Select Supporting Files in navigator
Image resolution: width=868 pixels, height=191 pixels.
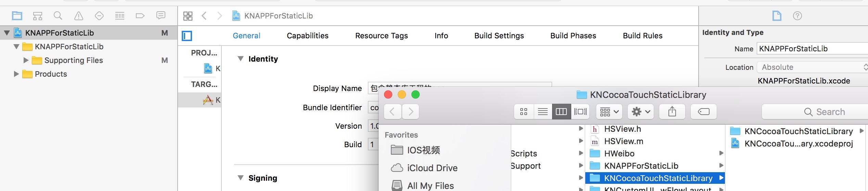[74, 60]
